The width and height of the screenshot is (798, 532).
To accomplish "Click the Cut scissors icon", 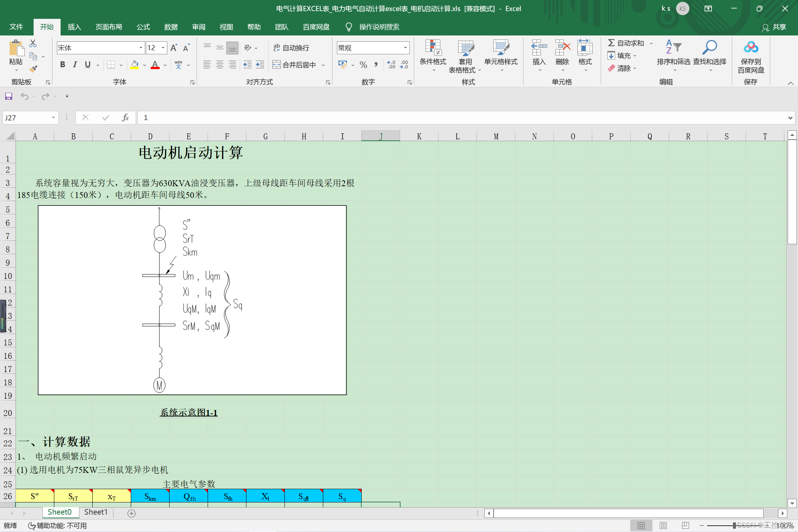I will tap(33, 44).
